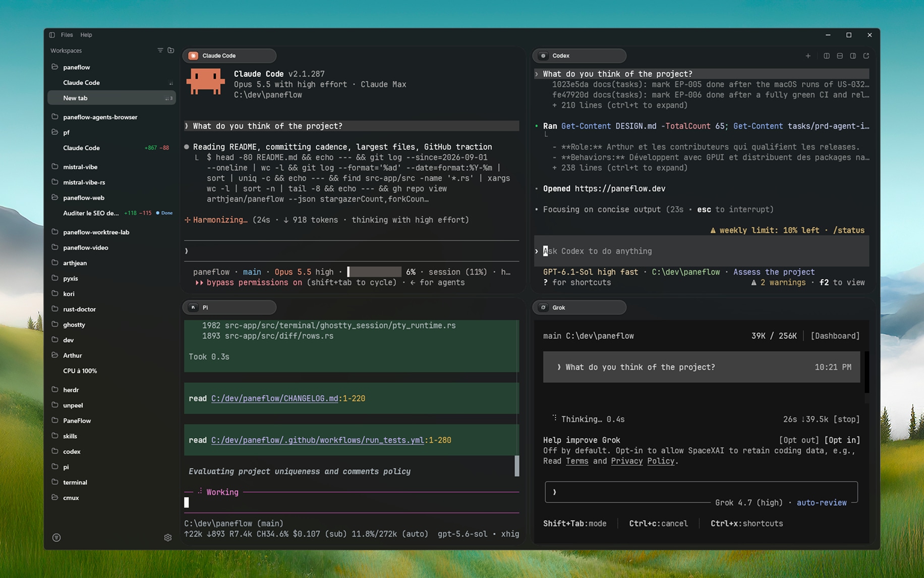924x578 pixels.
Task: Select 'Auditer le SEO de...' sidebar item
Action: (x=91, y=213)
